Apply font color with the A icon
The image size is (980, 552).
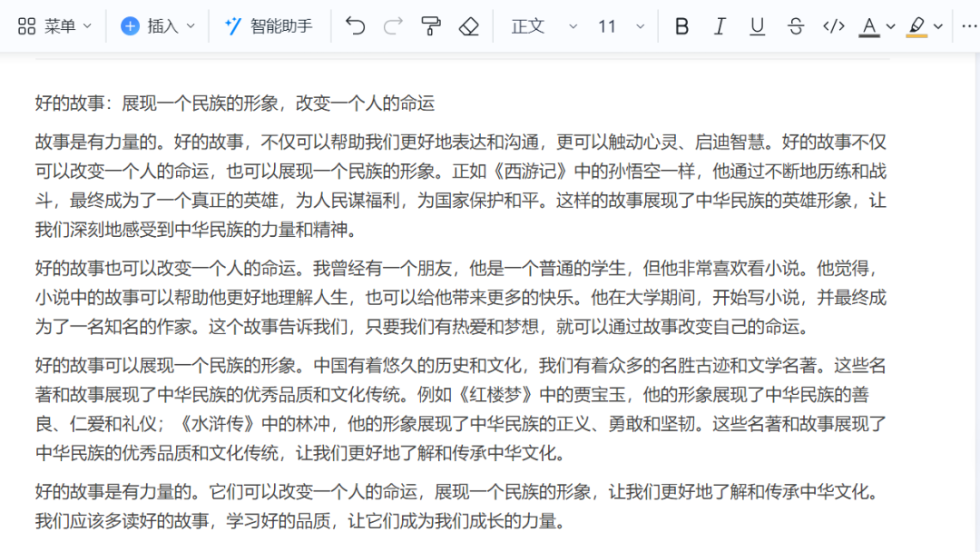point(868,26)
